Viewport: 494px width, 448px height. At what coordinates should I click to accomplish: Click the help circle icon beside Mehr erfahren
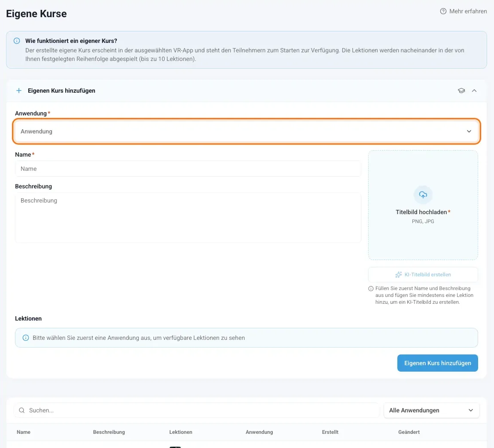(443, 11)
